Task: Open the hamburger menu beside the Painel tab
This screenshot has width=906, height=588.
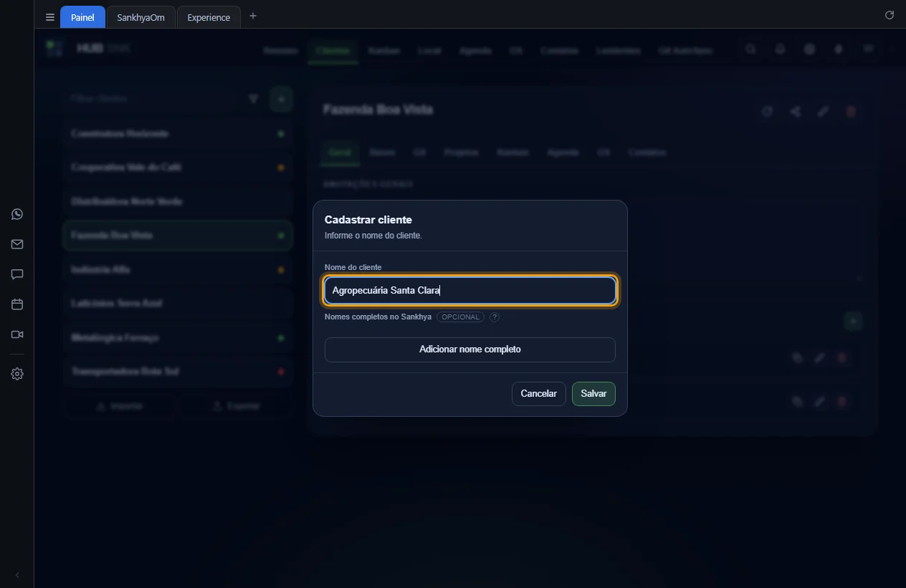Action: [x=50, y=17]
